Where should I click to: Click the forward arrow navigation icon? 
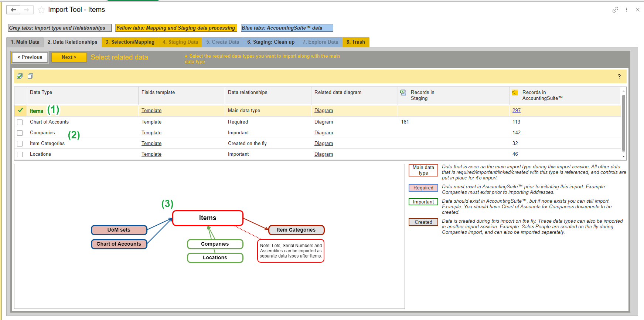tap(27, 10)
